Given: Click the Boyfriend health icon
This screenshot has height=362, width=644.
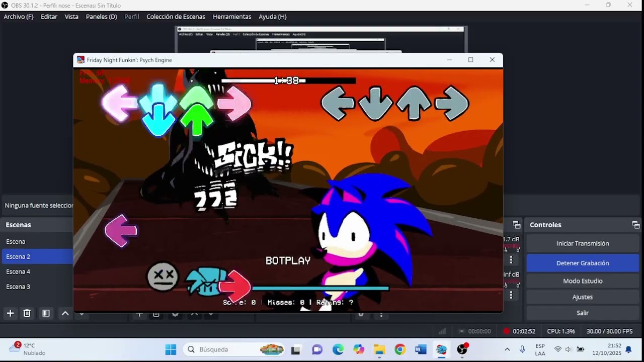Looking at the screenshot, I should (205, 282).
